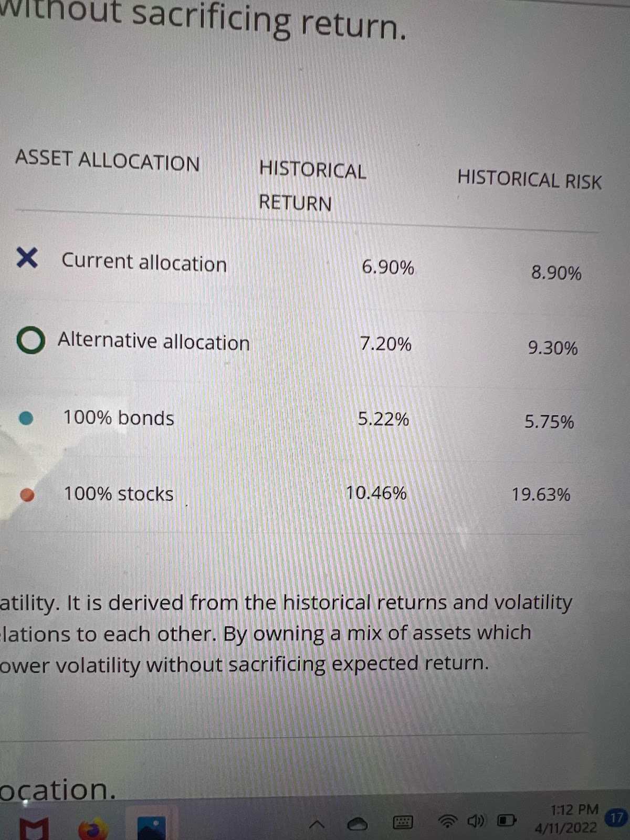630x840 pixels.
Task: Click the Historical Risk column header
Action: tap(530, 180)
